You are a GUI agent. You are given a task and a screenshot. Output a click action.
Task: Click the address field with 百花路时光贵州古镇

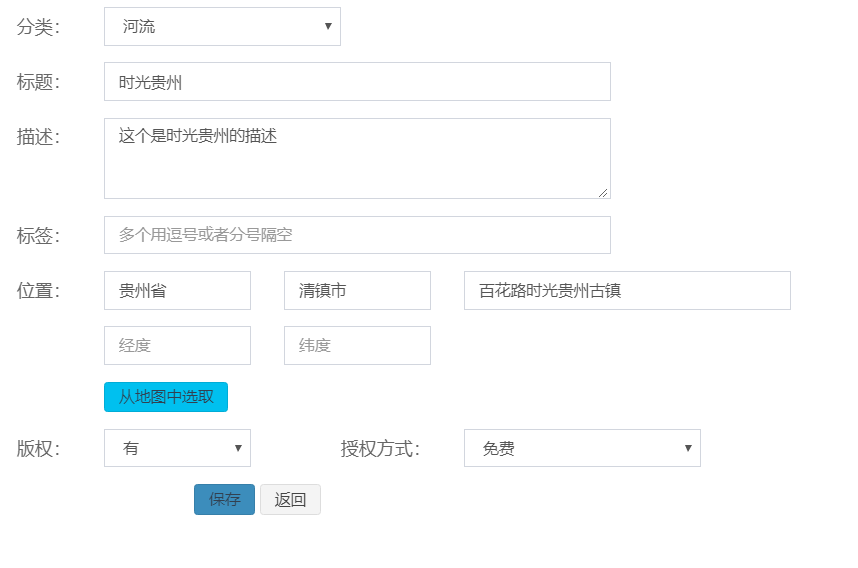click(x=627, y=291)
